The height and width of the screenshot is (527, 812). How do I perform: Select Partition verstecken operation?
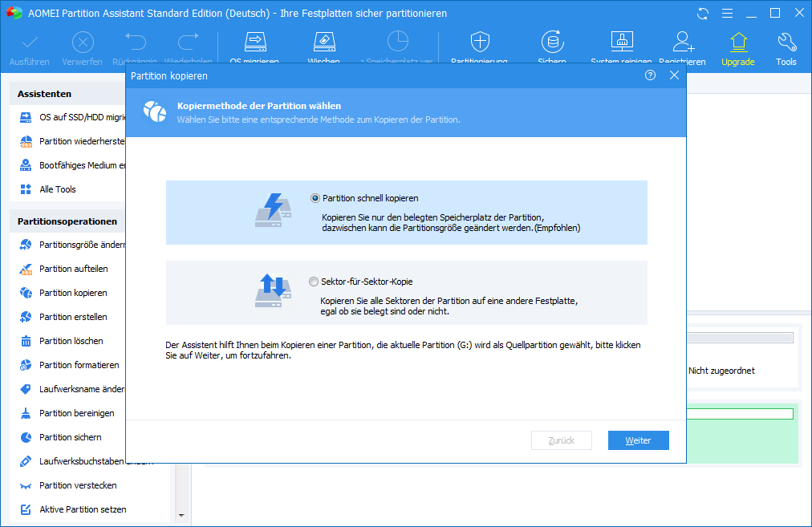click(68, 485)
